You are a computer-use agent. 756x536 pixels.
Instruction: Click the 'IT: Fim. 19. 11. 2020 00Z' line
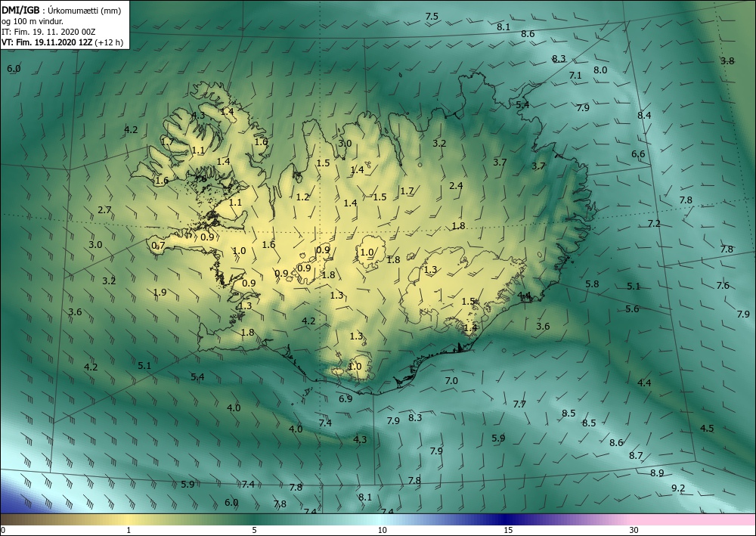(x=48, y=32)
